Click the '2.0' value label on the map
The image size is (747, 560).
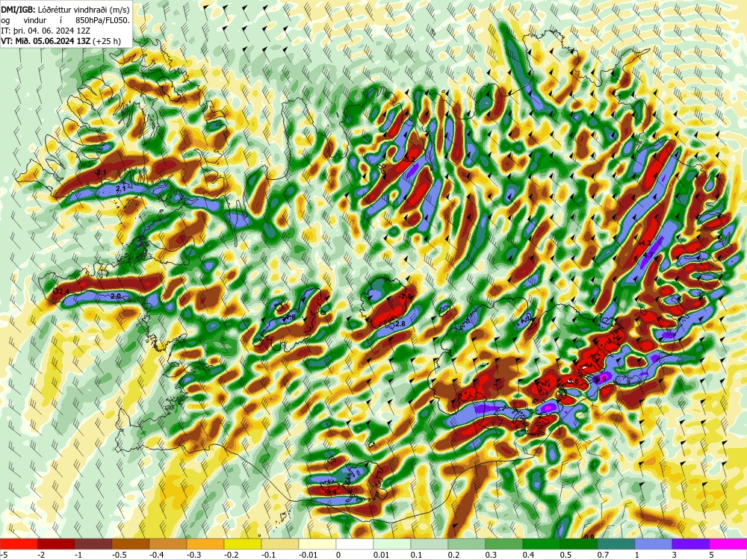pyautogui.click(x=115, y=296)
